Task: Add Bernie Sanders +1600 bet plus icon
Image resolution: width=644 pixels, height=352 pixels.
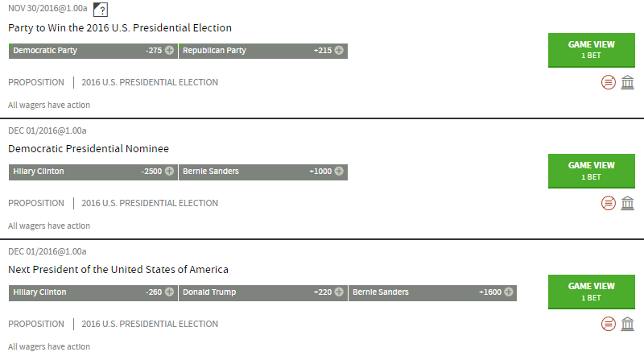Action: pos(509,292)
